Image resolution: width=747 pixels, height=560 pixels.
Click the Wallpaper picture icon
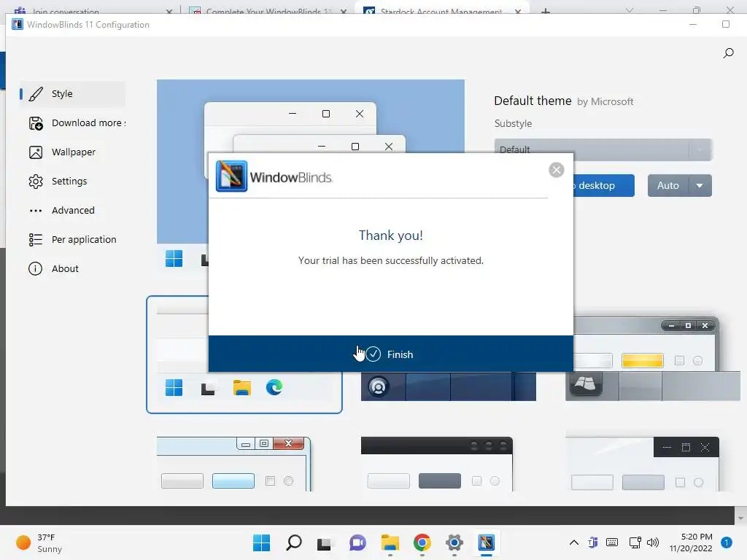click(x=36, y=152)
